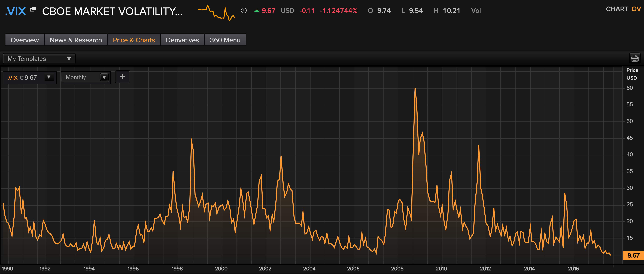This screenshot has height=274, width=644.
Task: Click the CBOE MARKET VOLATILITY title
Action: pos(112,11)
